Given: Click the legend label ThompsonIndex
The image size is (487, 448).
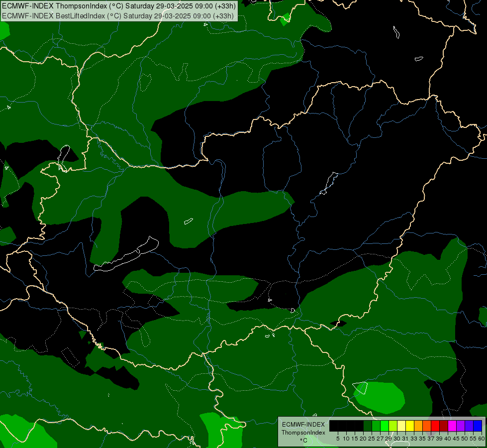Looking at the screenshot, I should (303, 433).
